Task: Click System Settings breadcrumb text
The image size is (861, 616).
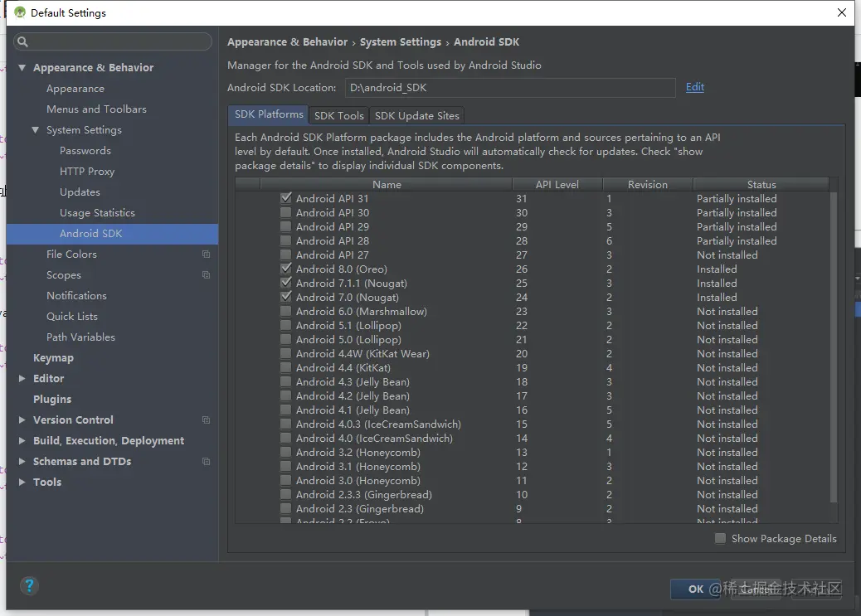Action: [x=401, y=42]
